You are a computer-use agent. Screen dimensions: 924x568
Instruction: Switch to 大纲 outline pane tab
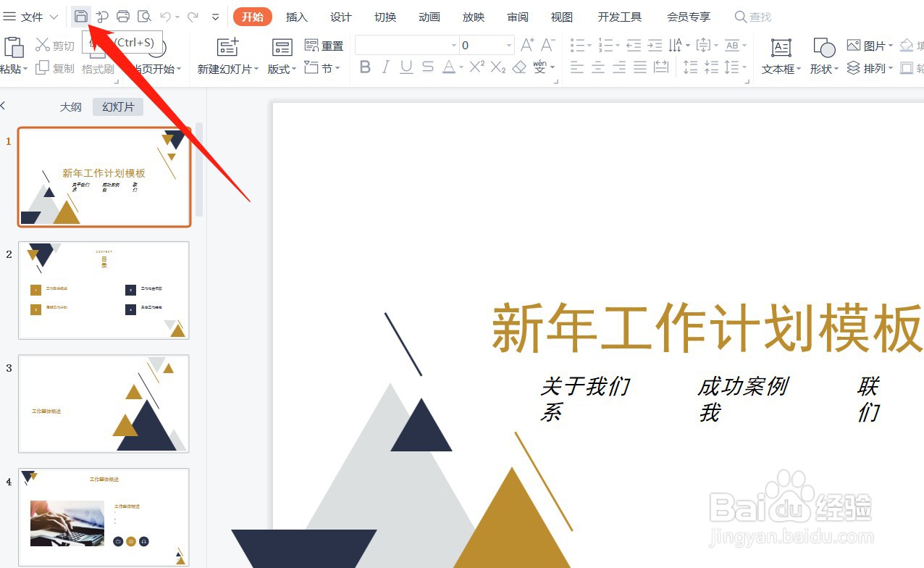(x=70, y=106)
